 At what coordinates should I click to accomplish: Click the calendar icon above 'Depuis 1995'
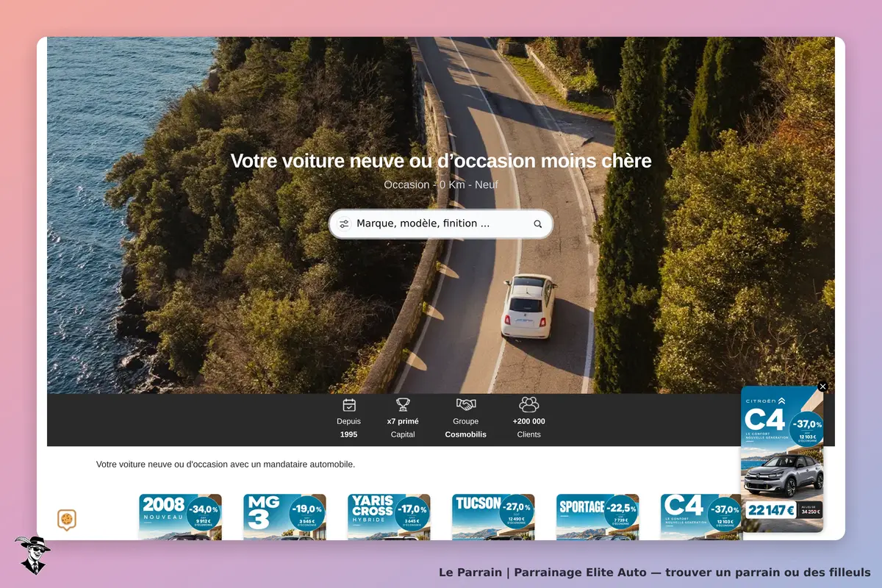(x=349, y=405)
